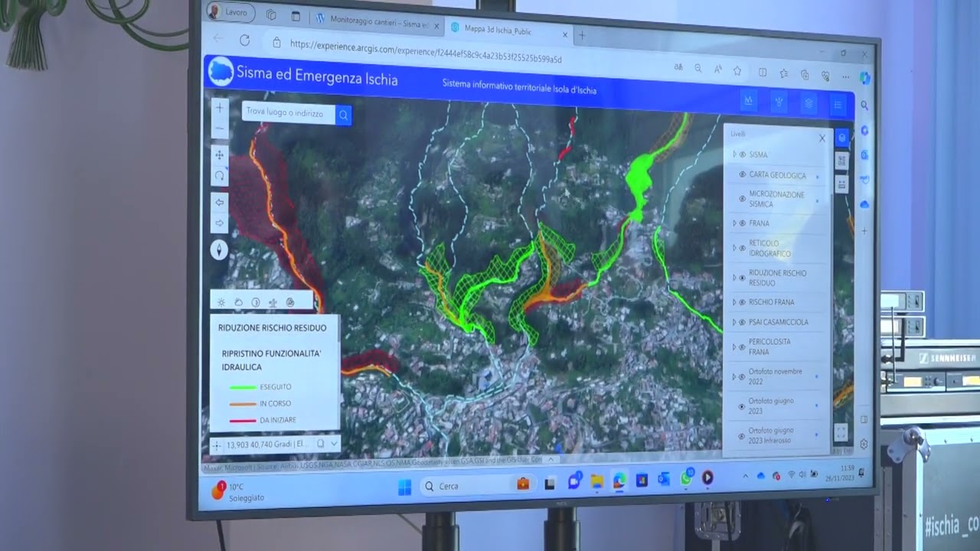Select the map pan (four-arrow) tool
The image size is (980, 551).
tap(220, 155)
